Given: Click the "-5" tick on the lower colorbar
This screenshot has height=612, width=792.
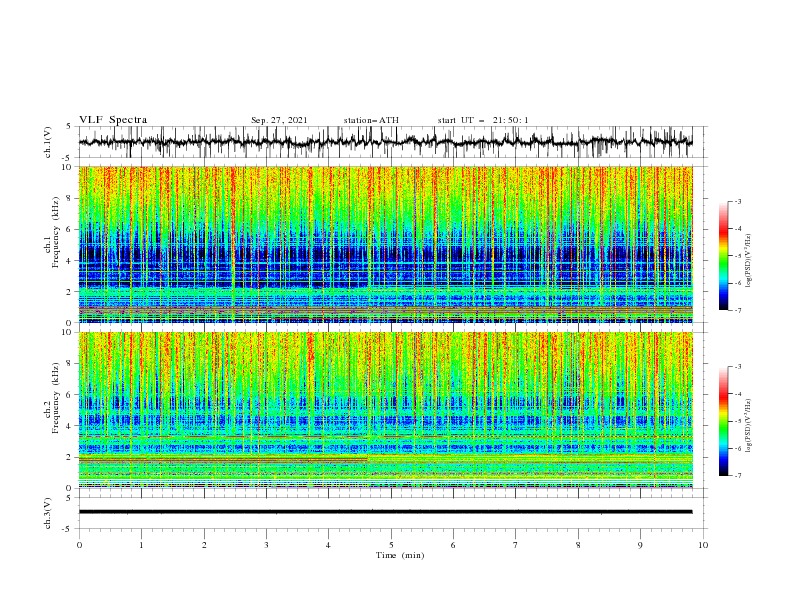Looking at the screenshot, I should tap(737, 421).
